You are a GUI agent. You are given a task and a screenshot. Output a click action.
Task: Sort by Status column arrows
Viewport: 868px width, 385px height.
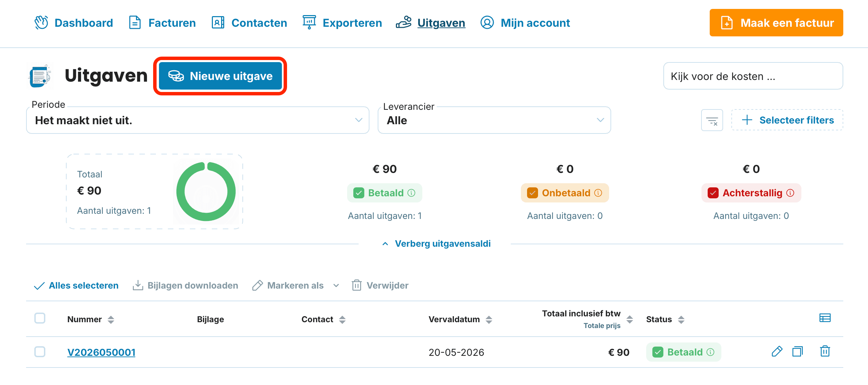click(x=681, y=320)
